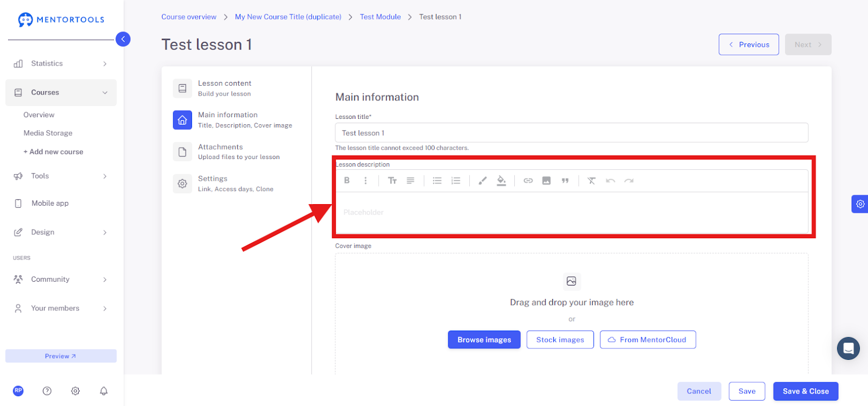This screenshot has width=868, height=406.
Task: Clear text formatting
Action: (x=591, y=181)
